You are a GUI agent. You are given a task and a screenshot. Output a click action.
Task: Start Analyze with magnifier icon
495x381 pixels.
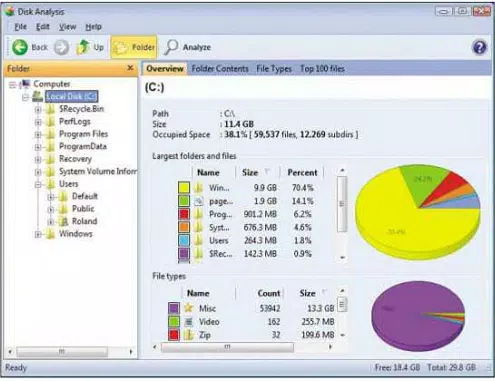click(x=188, y=47)
